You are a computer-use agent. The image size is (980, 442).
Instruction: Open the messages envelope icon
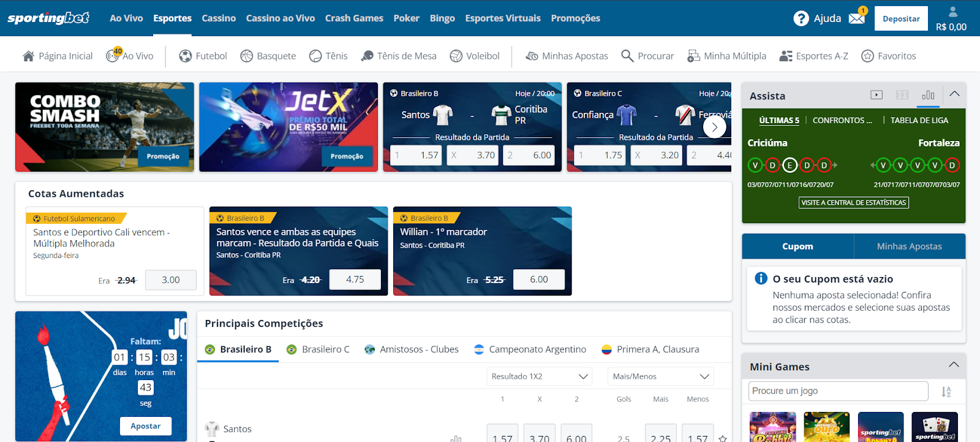point(857,18)
